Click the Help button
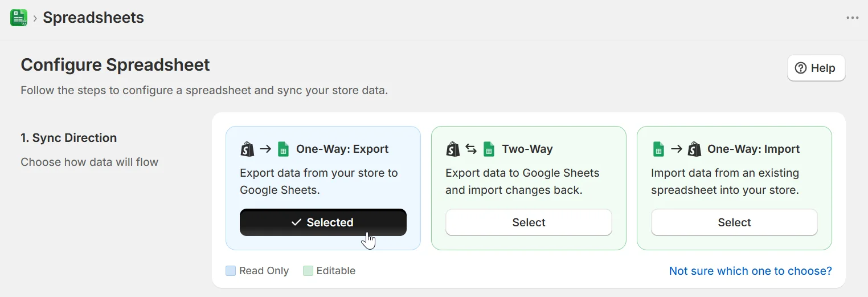This screenshot has width=868, height=297. point(816,68)
